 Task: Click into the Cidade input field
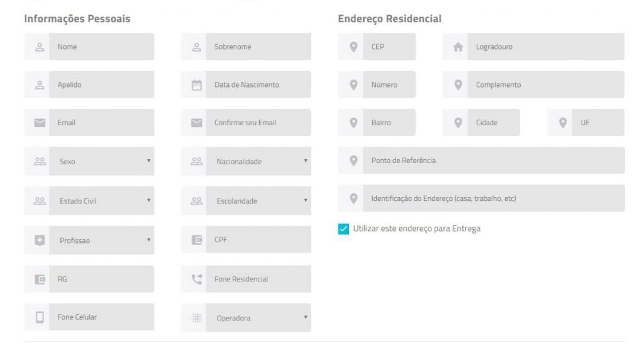coord(494,123)
